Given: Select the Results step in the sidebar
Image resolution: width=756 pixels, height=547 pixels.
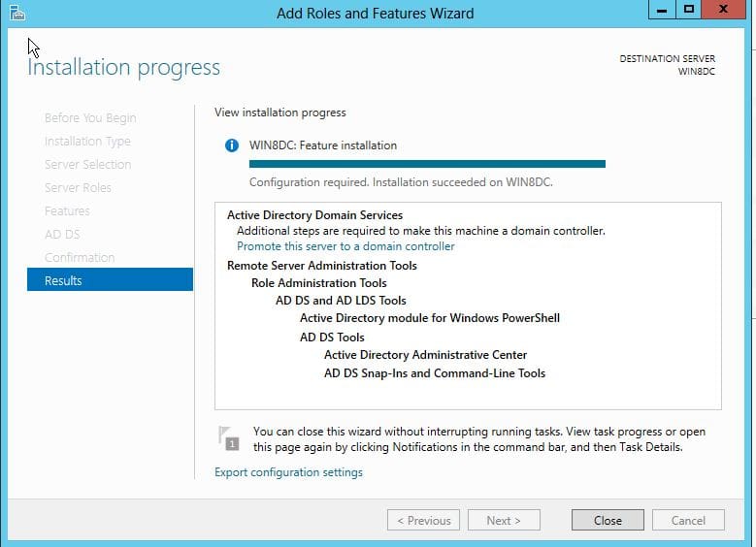Looking at the screenshot, I should tap(110, 280).
